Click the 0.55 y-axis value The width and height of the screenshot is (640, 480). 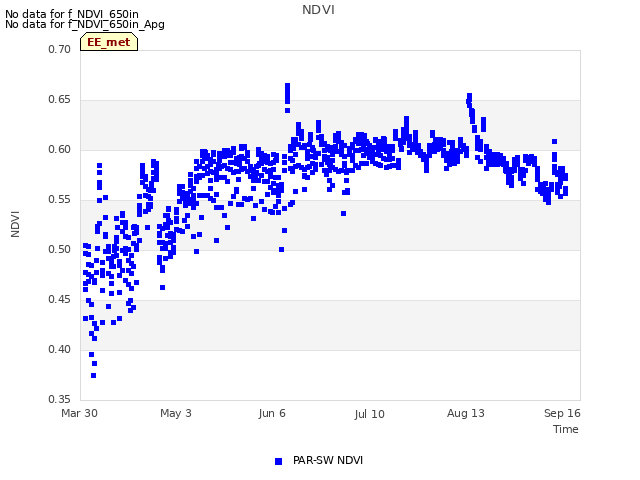pos(60,200)
